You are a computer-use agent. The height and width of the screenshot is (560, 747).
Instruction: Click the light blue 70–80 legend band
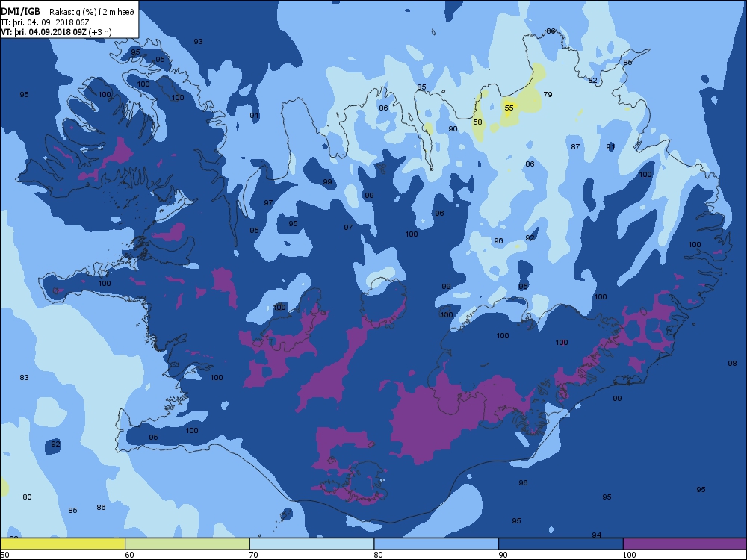[311, 544]
